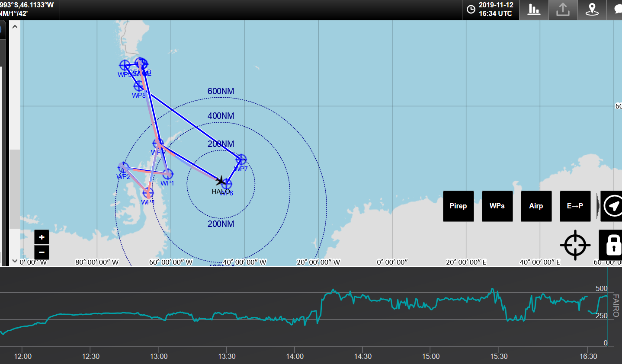Select waypoint WP7 marker
The width and height of the screenshot is (622, 364).
pyautogui.click(x=241, y=159)
